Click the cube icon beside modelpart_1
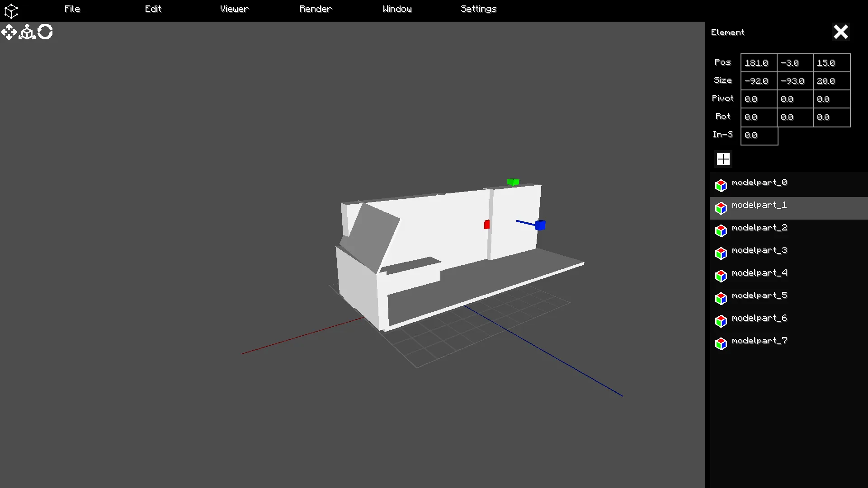868x488 pixels. tap(721, 208)
